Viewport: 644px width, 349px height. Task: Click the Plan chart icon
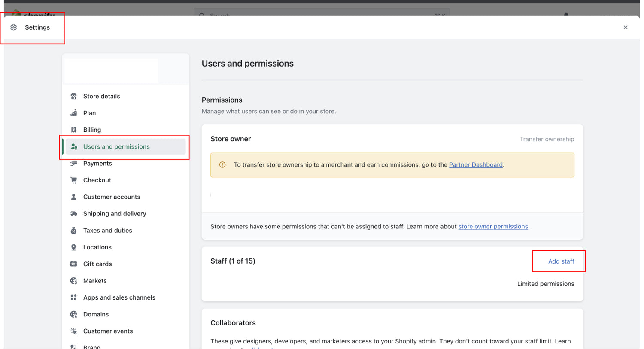tap(73, 113)
